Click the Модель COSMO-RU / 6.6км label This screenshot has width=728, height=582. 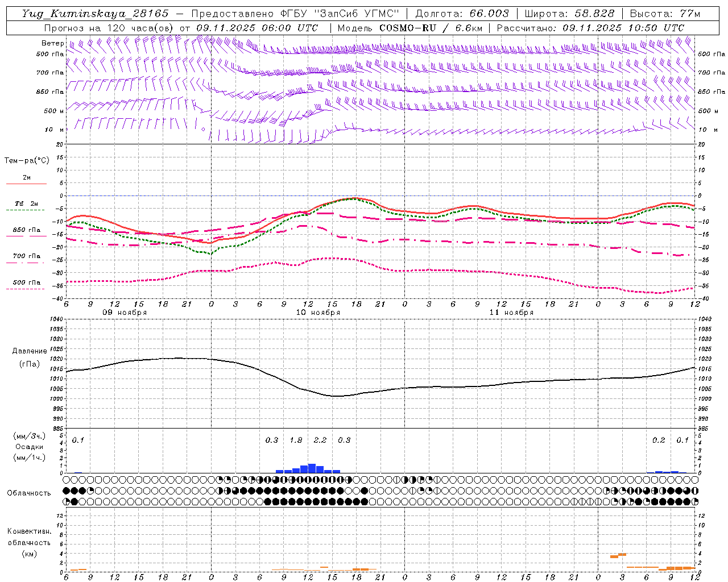[409, 28]
